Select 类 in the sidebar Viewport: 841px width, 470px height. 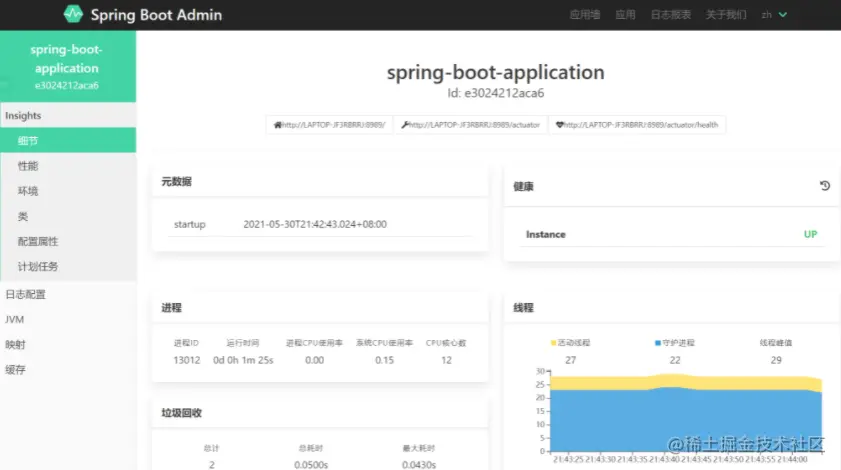[x=68, y=216]
